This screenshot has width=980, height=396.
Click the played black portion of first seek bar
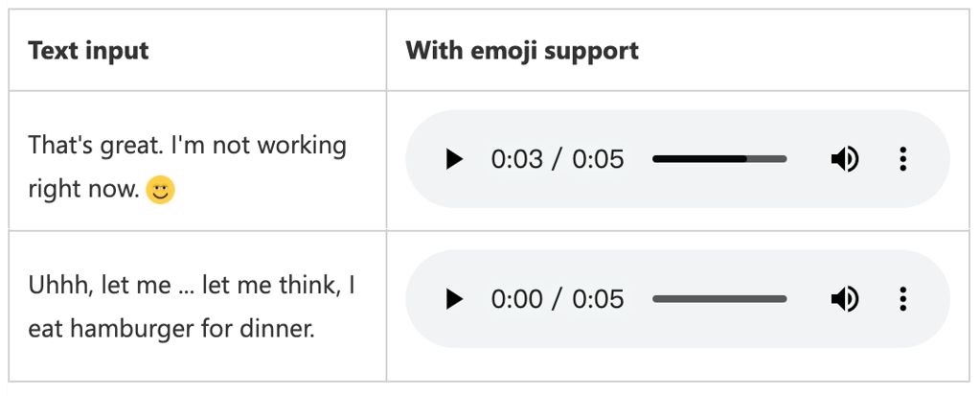[699, 159]
